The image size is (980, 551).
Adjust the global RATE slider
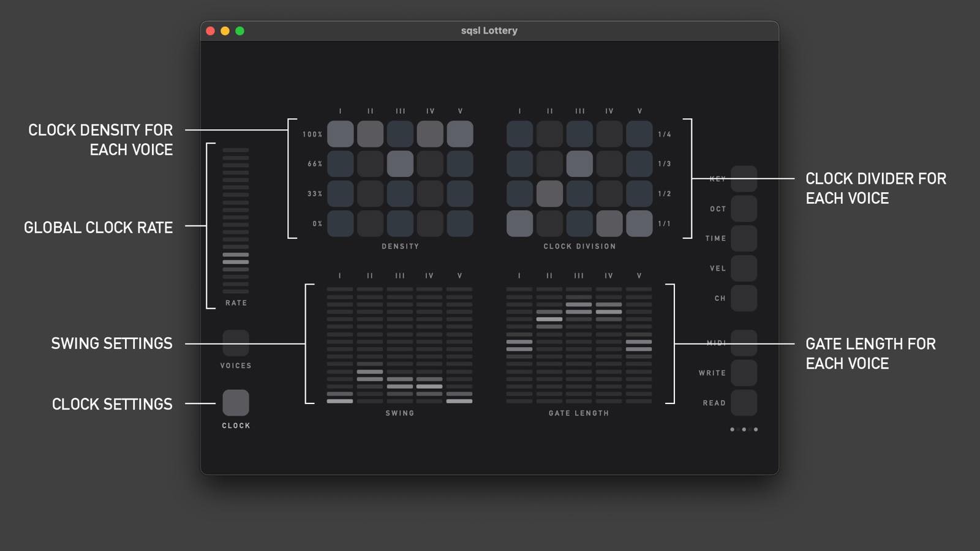[x=236, y=221]
